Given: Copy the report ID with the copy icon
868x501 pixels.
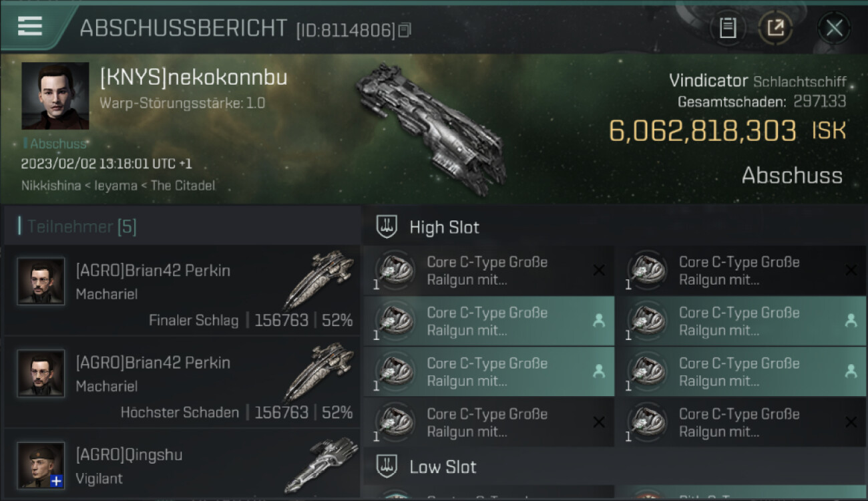Looking at the screenshot, I should 405,30.
